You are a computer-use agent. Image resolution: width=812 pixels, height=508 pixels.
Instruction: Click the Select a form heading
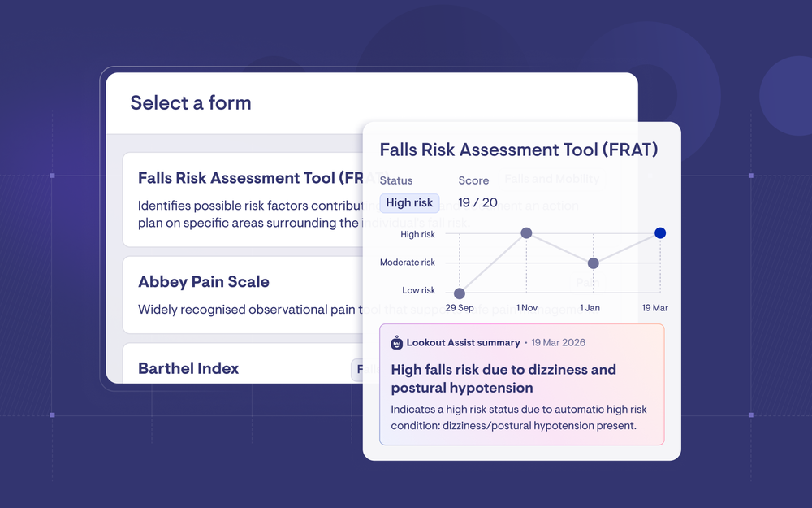(x=191, y=102)
